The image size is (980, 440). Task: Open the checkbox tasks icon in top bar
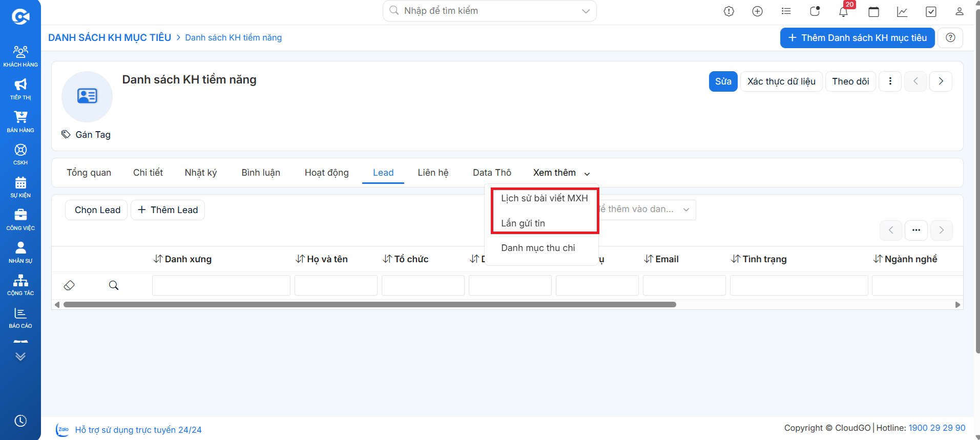click(931, 11)
